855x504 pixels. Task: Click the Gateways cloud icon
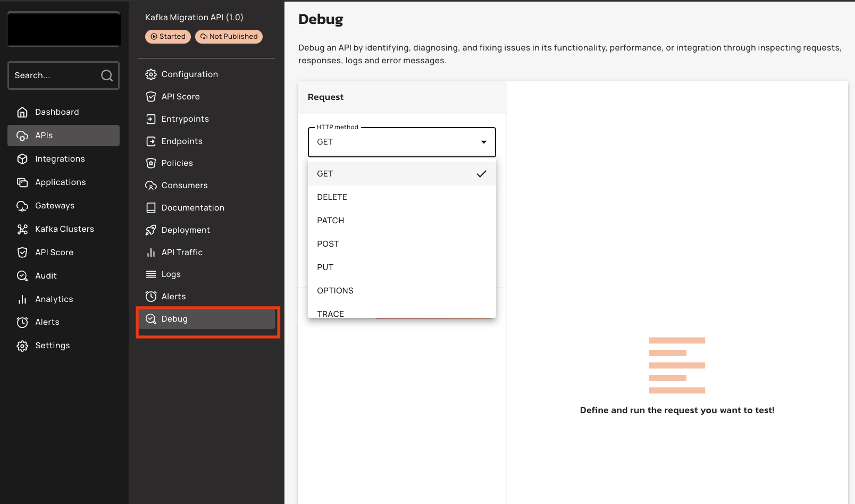(x=22, y=206)
